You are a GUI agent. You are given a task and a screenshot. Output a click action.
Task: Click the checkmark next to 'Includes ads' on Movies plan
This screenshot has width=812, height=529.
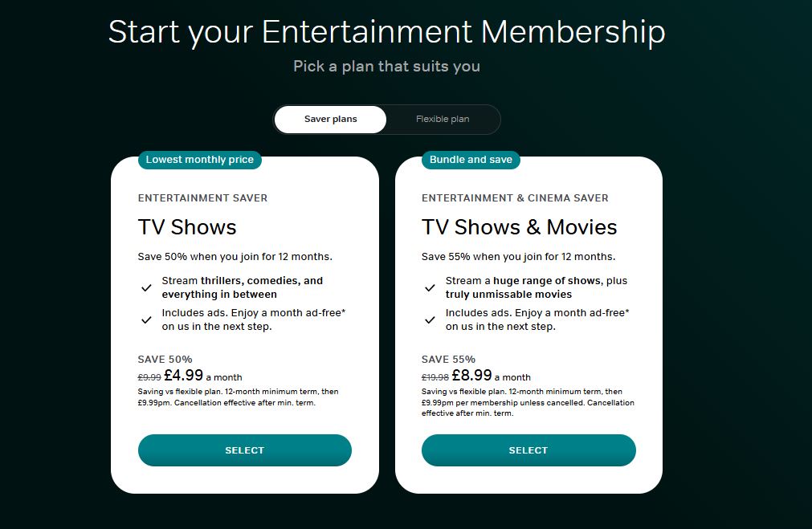click(x=430, y=319)
